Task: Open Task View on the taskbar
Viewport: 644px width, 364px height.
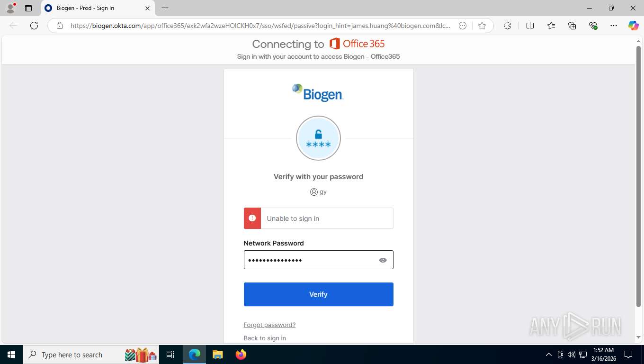Action: point(170,355)
